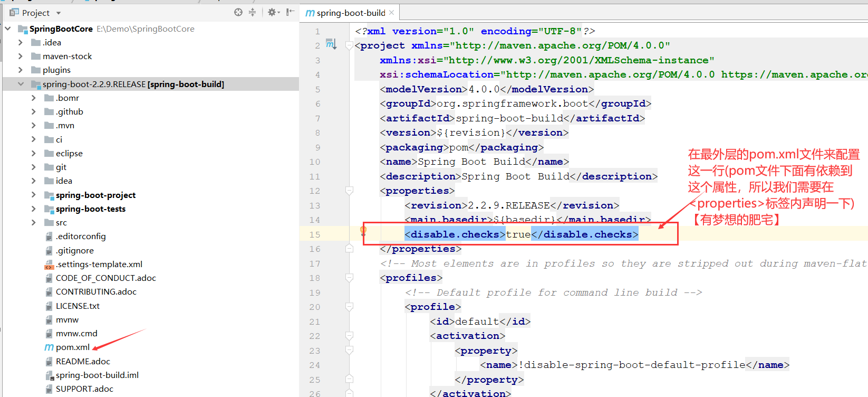
Task: Click the groupId org.springframework.boot text
Action: tap(513, 103)
